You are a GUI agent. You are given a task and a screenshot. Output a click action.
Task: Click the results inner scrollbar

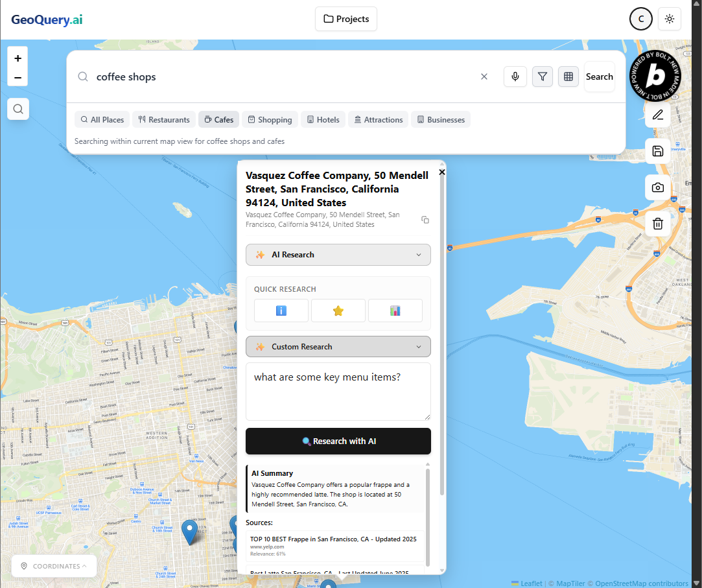(x=428, y=517)
